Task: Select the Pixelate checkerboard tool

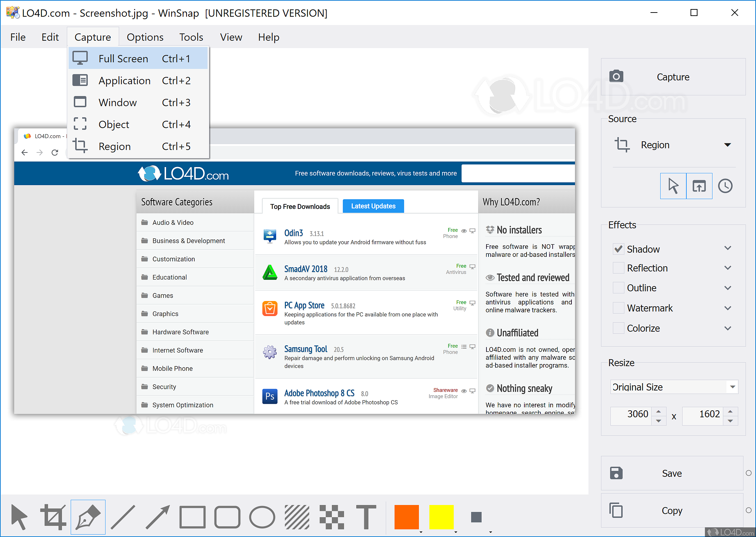Action: [x=332, y=517]
